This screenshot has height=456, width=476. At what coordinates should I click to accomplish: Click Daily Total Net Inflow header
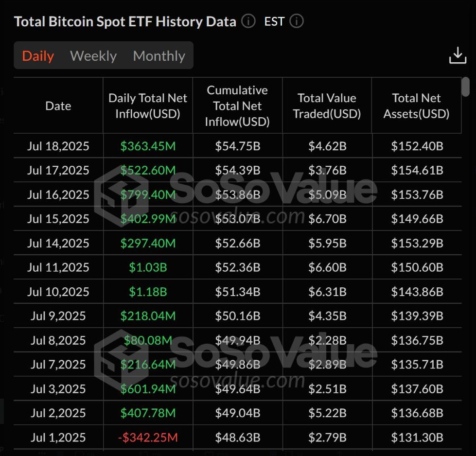click(148, 106)
